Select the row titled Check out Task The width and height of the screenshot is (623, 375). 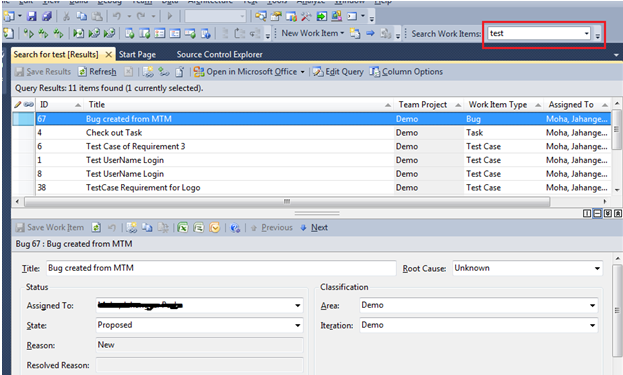click(x=312, y=133)
